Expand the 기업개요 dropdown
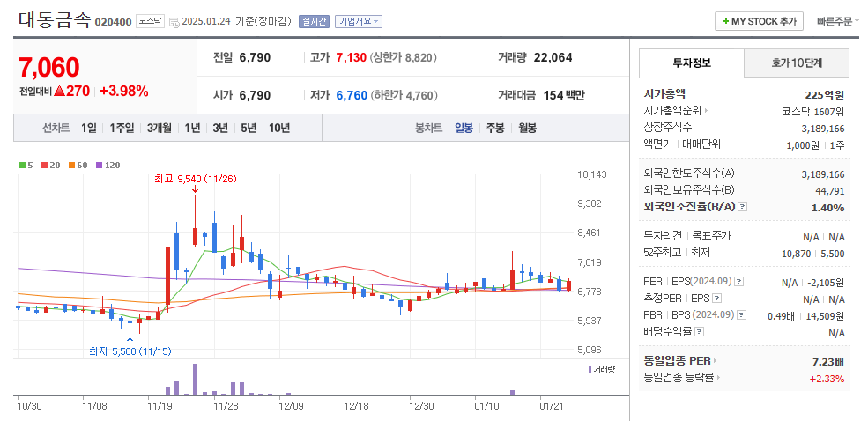 pos(359,21)
